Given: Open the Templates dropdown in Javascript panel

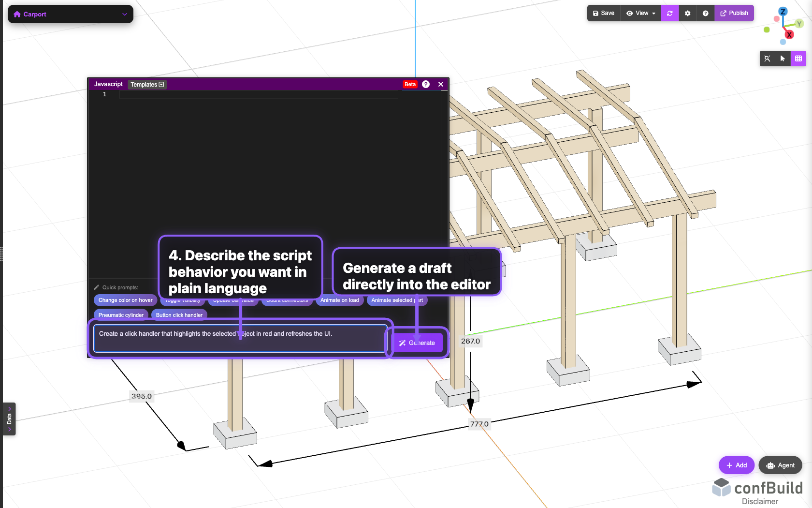Looking at the screenshot, I should (146, 84).
